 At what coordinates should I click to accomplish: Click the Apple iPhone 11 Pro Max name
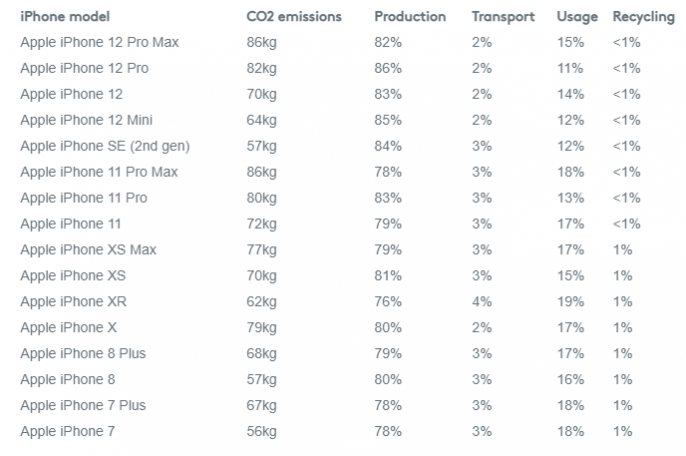coord(99,172)
